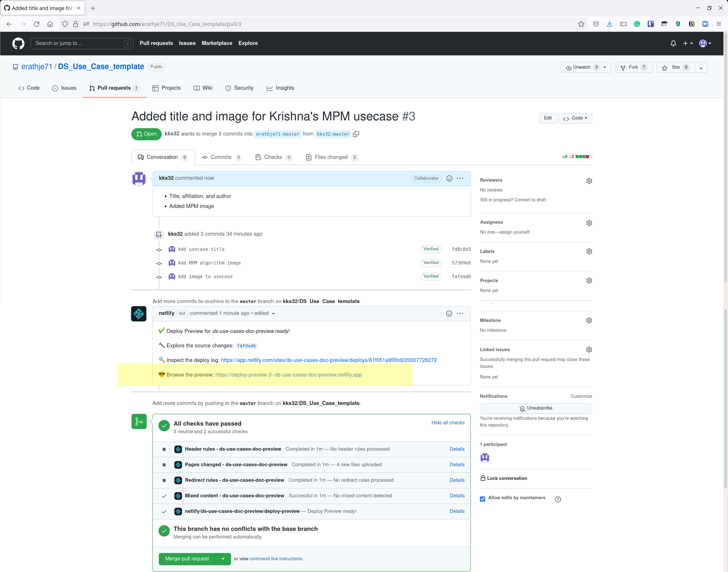Click Unsubscribe notifications button

(x=536, y=408)
